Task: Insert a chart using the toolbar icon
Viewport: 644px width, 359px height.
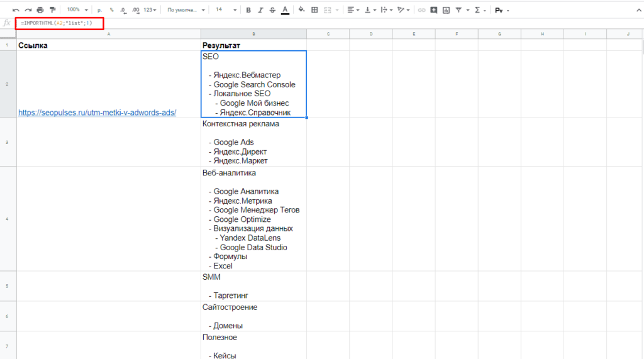Action: tap(446, 10)
